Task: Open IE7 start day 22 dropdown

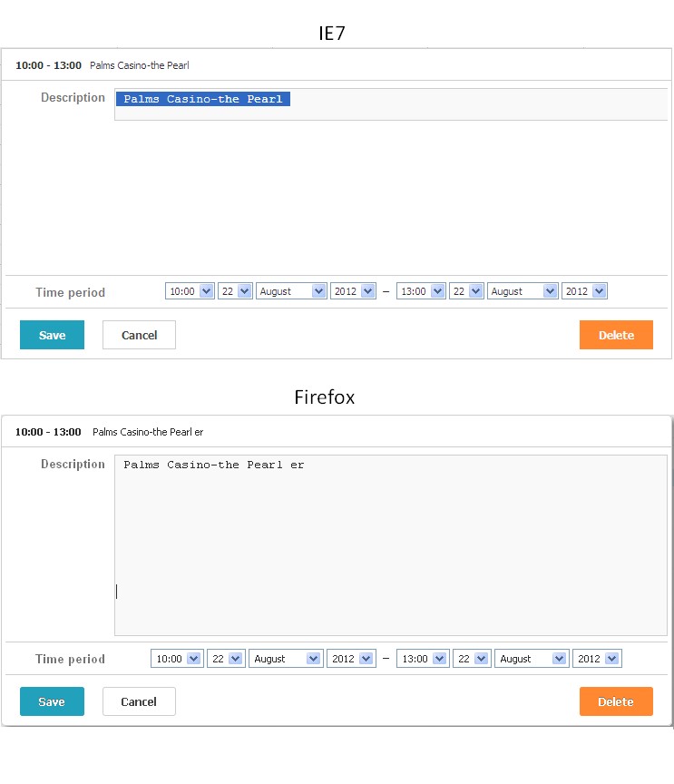Action: [x=235, y=291]
